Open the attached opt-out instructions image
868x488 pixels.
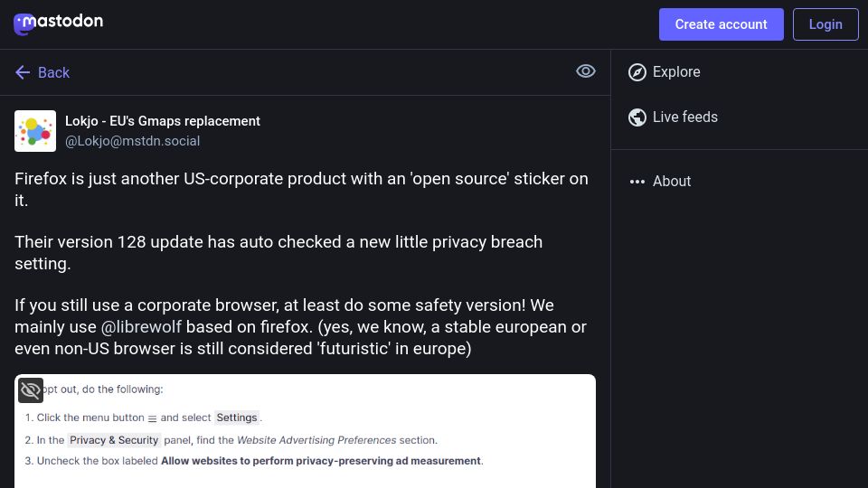(305, 432)
